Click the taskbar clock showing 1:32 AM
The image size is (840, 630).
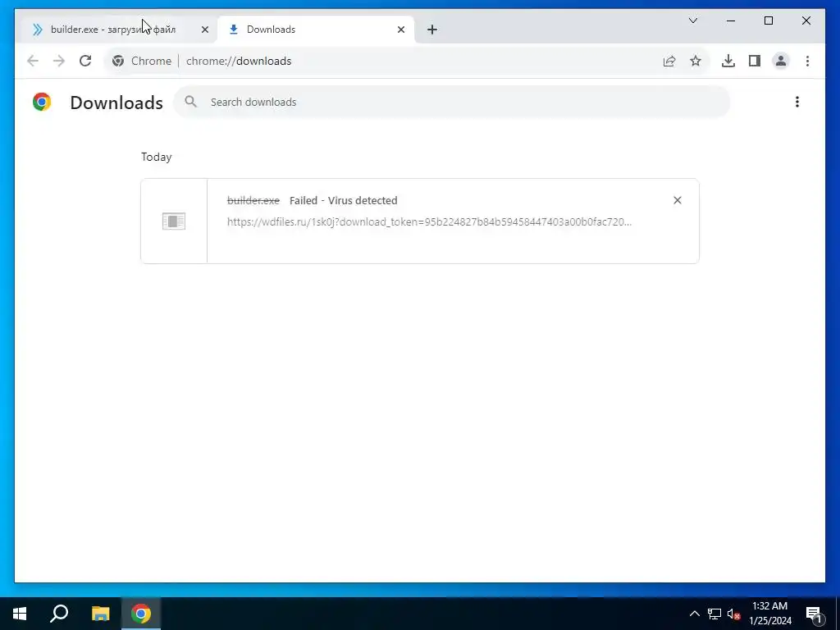[x=769, y=614]
